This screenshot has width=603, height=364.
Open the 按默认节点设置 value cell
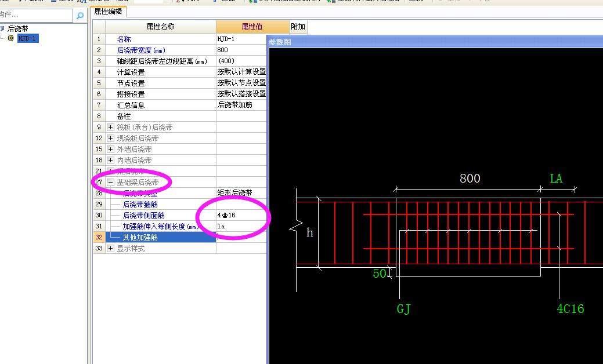coord(241,83)
